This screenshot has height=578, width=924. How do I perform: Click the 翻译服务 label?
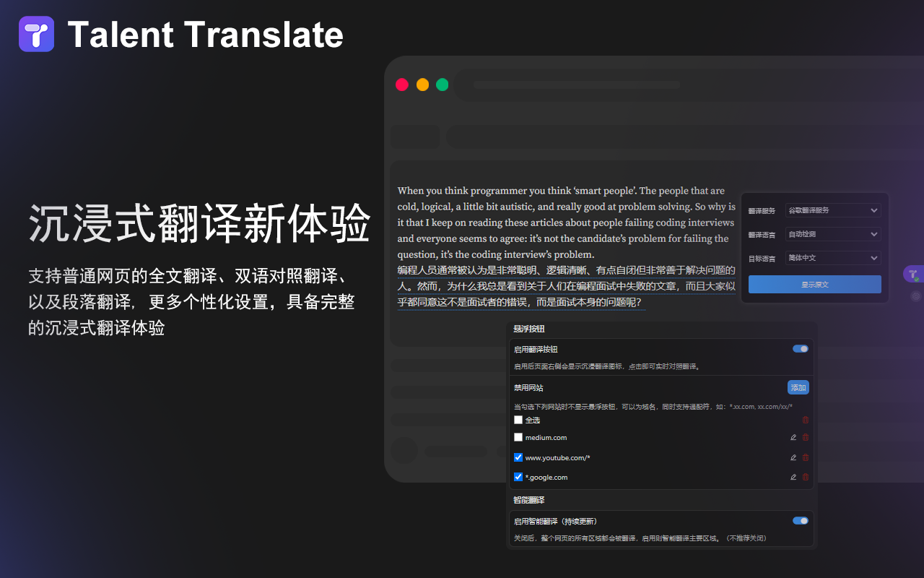762,211
